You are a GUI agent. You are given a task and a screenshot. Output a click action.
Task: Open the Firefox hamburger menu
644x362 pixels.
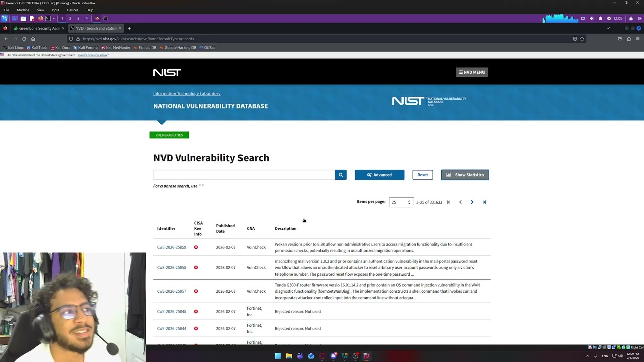(x=638, y=39)
